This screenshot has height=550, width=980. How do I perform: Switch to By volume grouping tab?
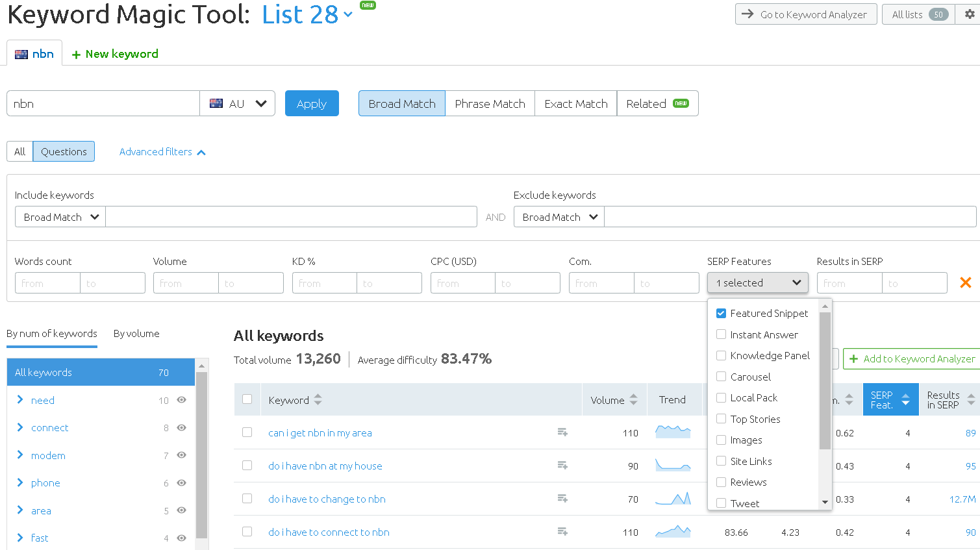136,334
